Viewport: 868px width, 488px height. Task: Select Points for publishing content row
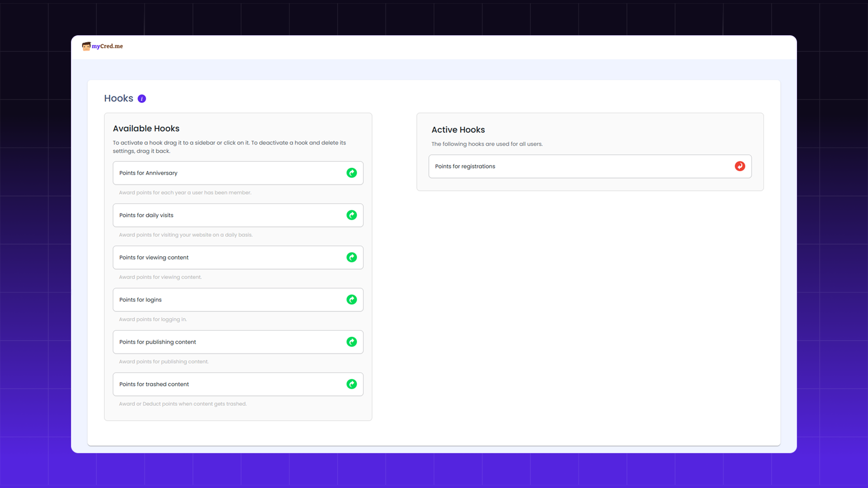coord(226,342)
